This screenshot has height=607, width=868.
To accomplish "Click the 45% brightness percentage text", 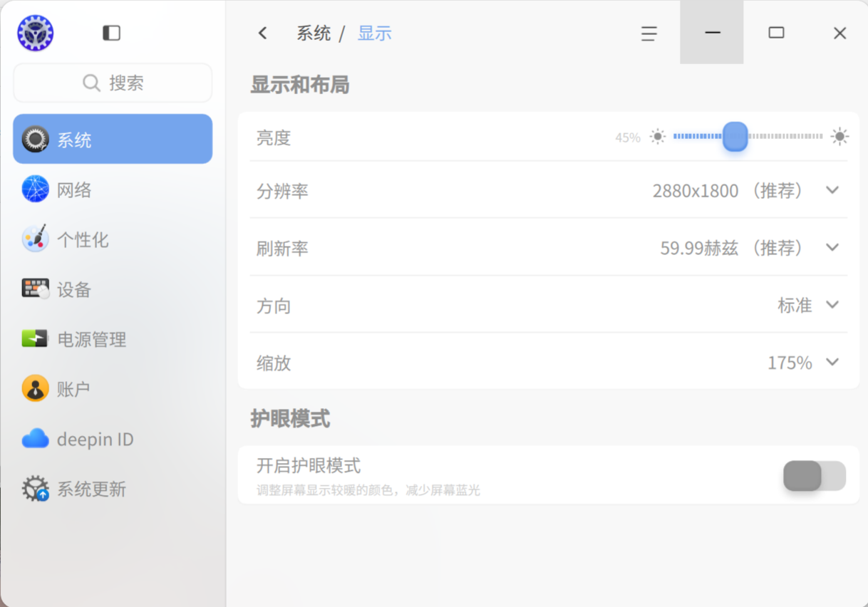I will pyautogui.click(x=628, y=138).
